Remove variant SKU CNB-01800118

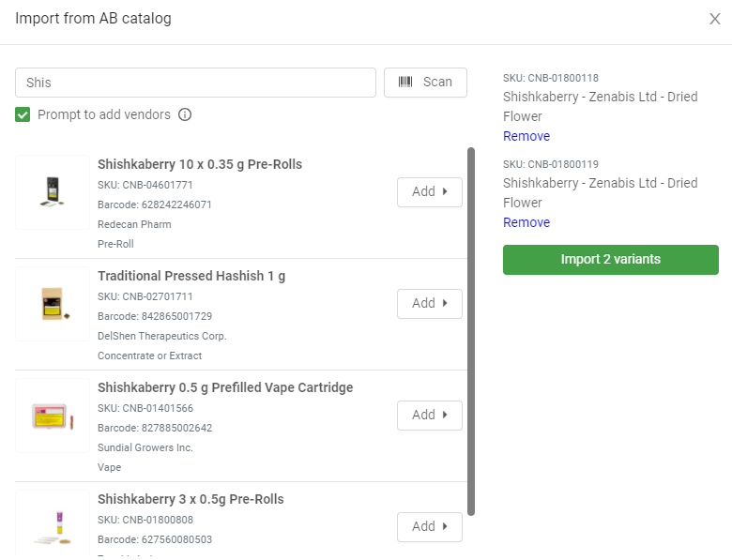[526, 136]
